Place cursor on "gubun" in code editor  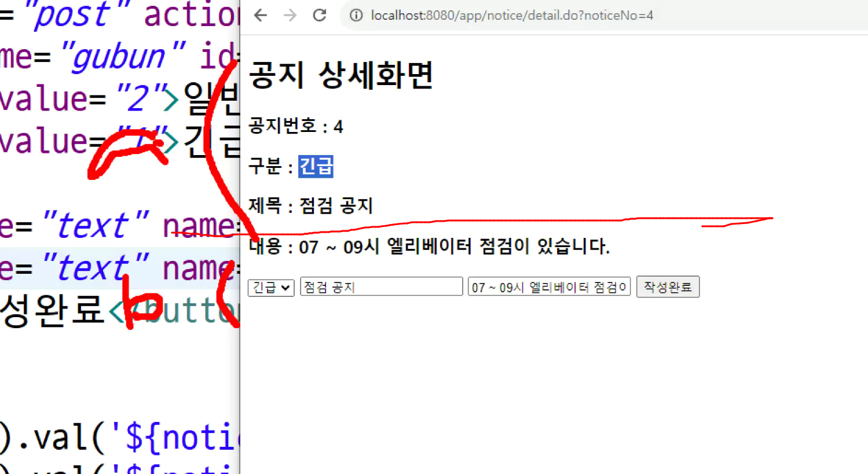[123, 57]
